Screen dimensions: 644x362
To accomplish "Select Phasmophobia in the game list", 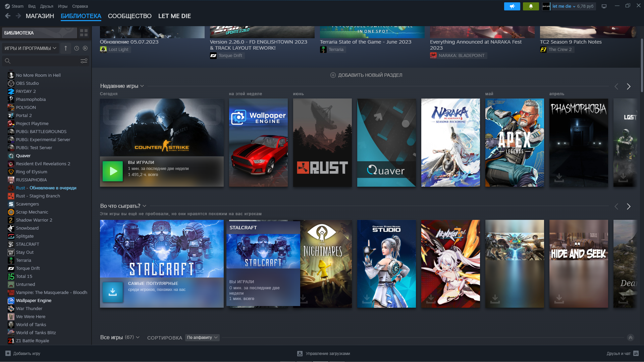I will 31,100.
